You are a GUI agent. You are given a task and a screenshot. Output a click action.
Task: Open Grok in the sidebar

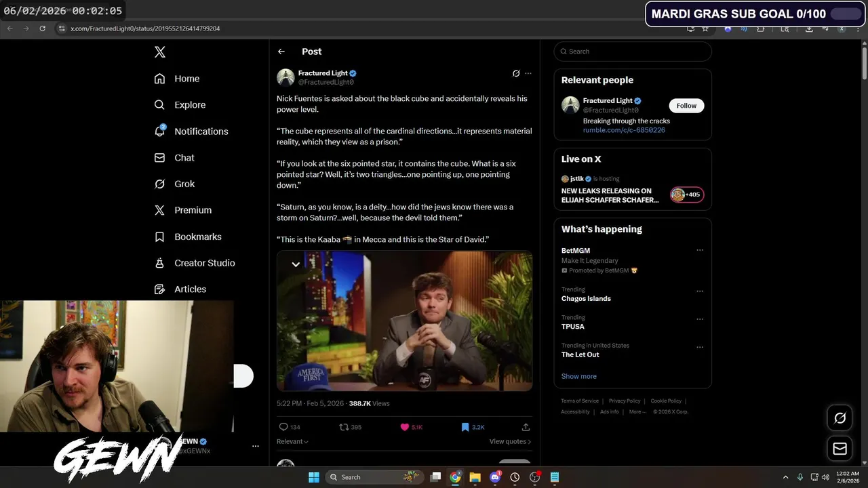(x=174, y=184)
